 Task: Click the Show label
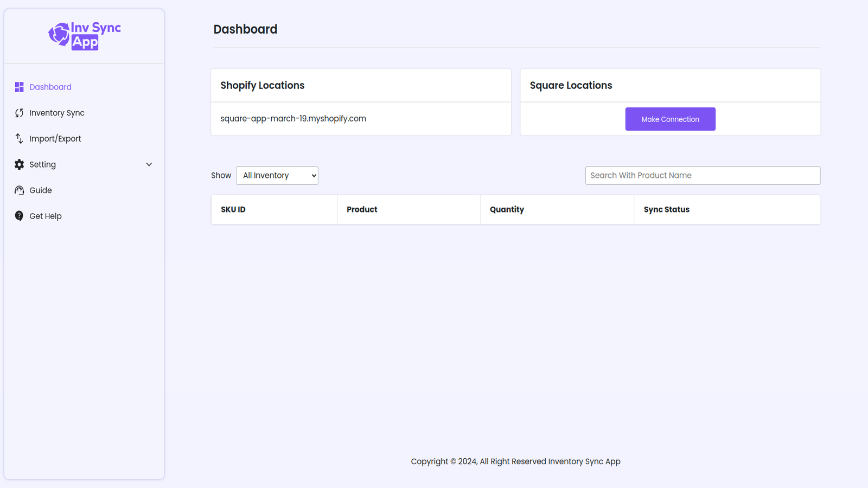click(221, 176)
